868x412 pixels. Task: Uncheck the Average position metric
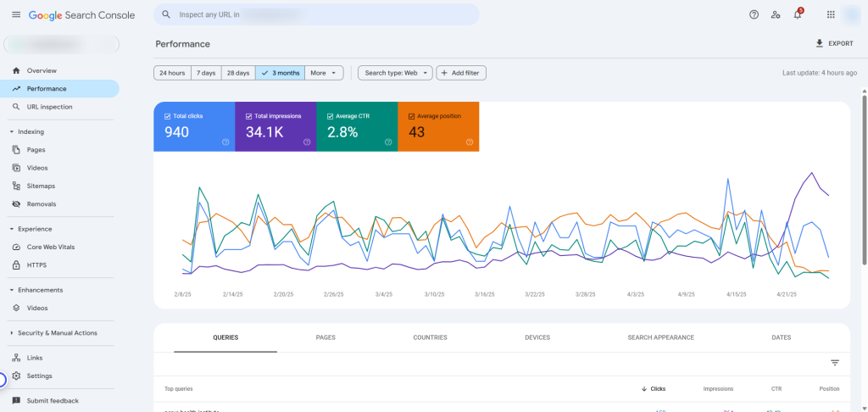(x=411, y=116)
